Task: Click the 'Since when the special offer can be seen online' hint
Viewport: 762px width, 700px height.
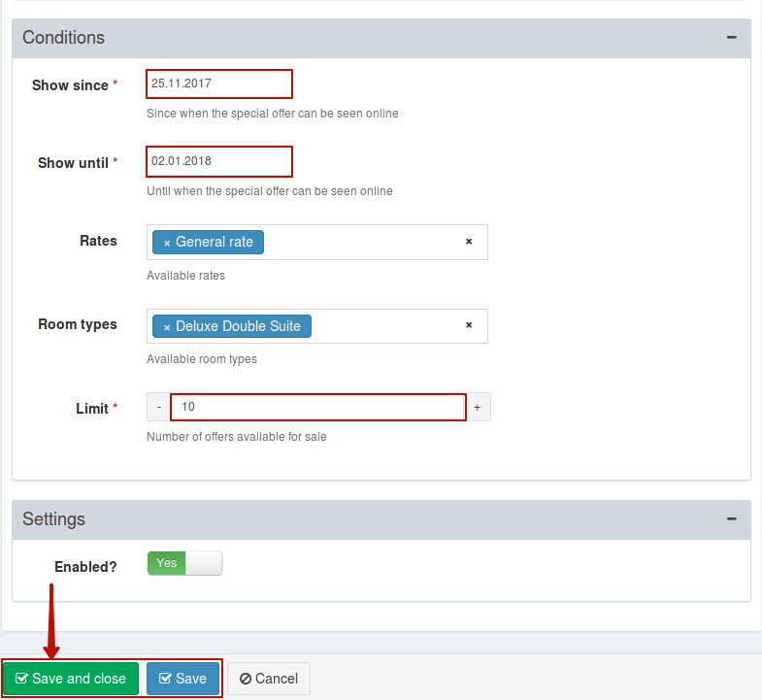Action: click(x=273, y=114)
